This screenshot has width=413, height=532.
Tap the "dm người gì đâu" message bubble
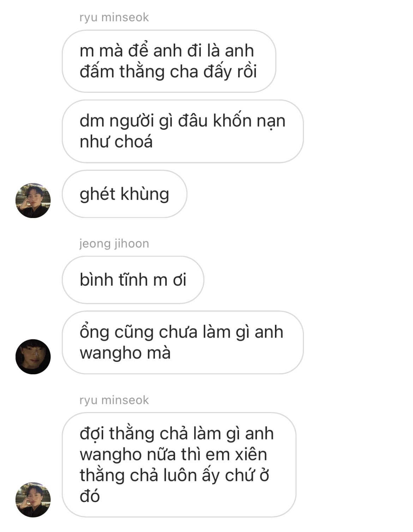coord(183,131)
